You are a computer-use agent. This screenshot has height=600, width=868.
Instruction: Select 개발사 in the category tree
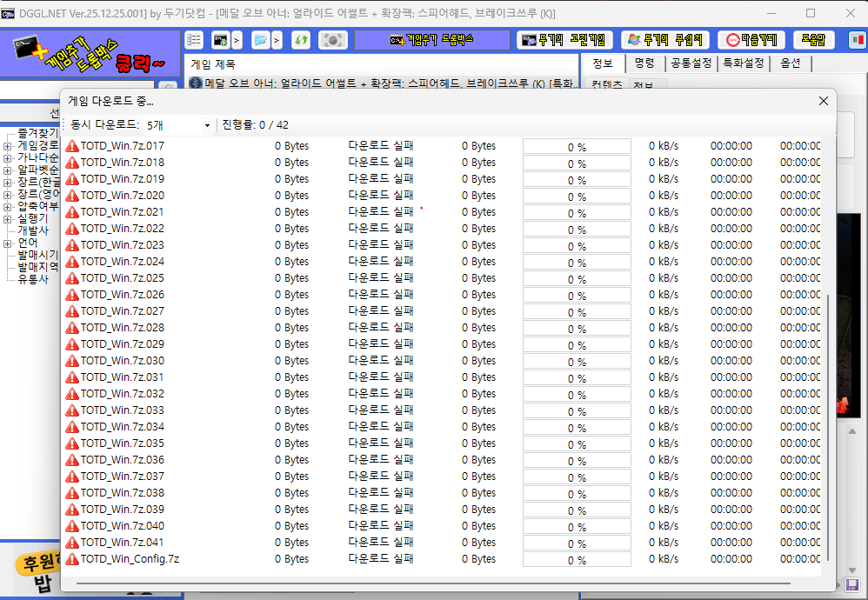click(33, 230)
